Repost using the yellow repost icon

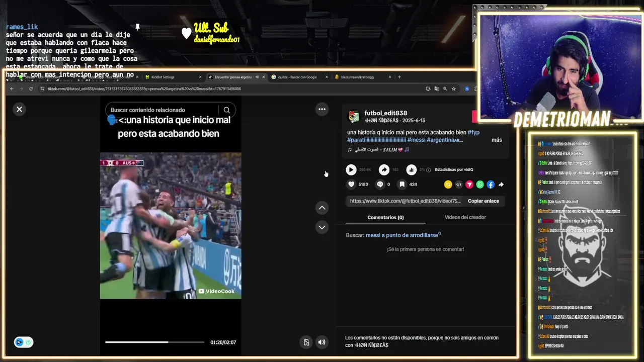coord(448,185)
